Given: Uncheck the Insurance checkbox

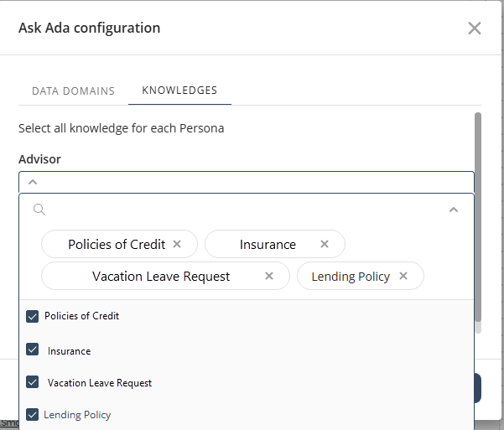Looking at the screenshot, I should pyautogui.click(x=33, y=350).
